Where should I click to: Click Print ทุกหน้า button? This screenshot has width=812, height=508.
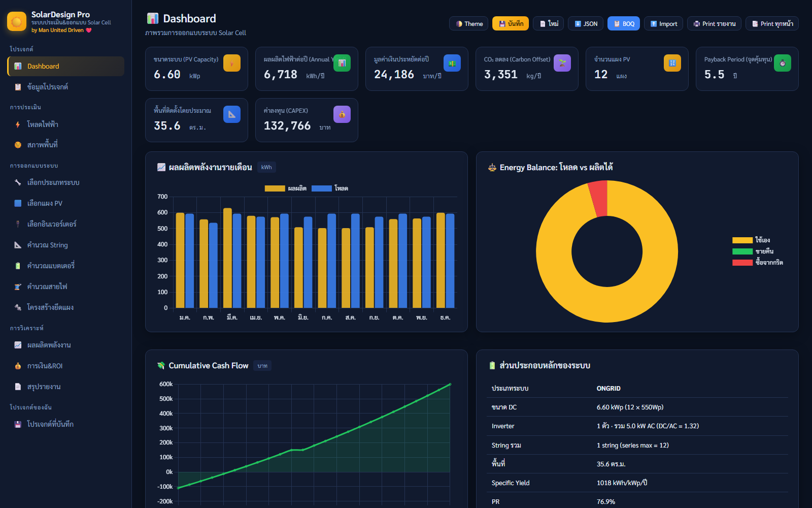(x=772, y=24)
